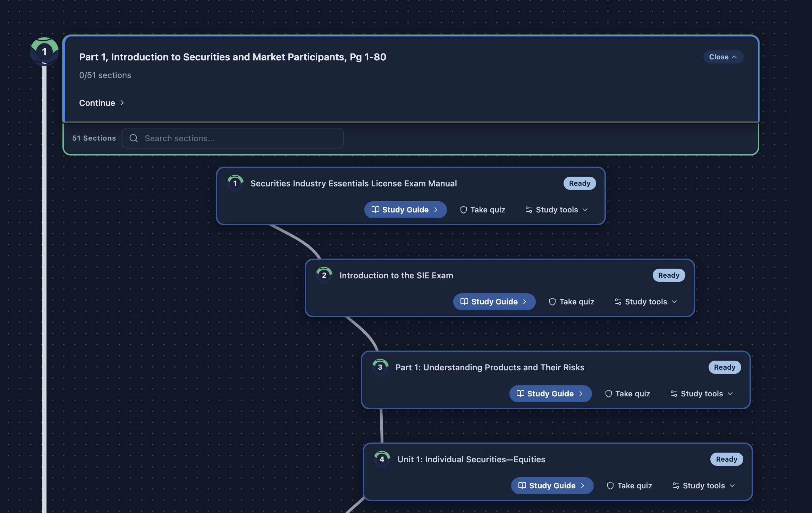812x513 pixels.
Task: Click the arrow next to Continue
Action: point(122,103)
